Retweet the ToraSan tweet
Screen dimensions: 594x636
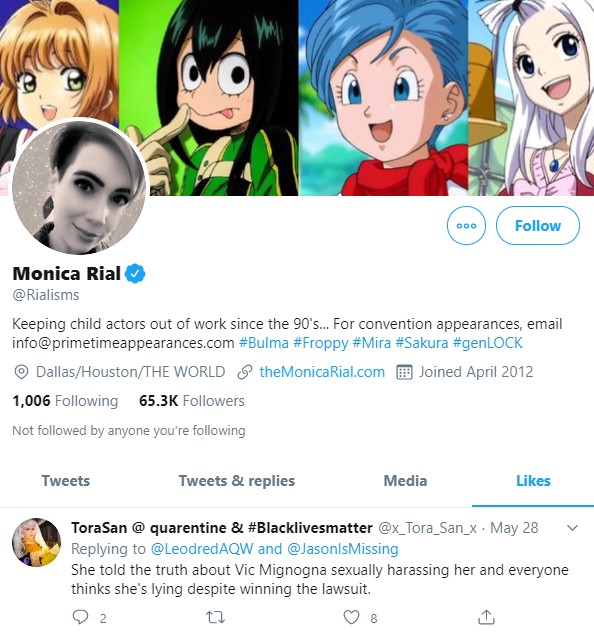tap(215, 617)
